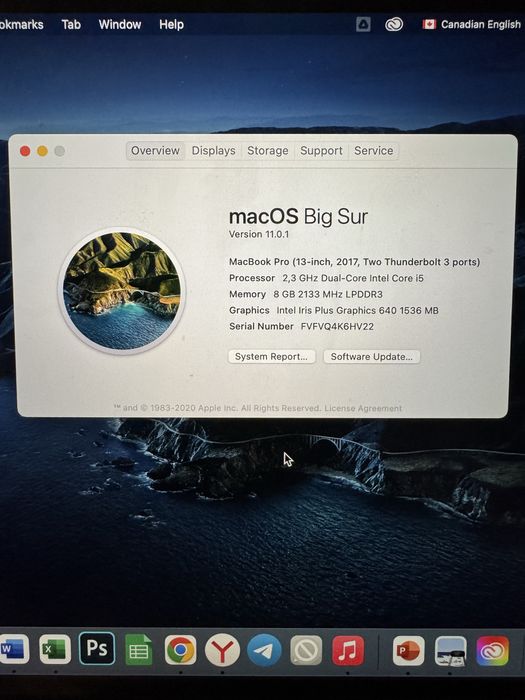This screenshot has height=700, width=525.
Task: Go to the Support tab
Action: 321,151
